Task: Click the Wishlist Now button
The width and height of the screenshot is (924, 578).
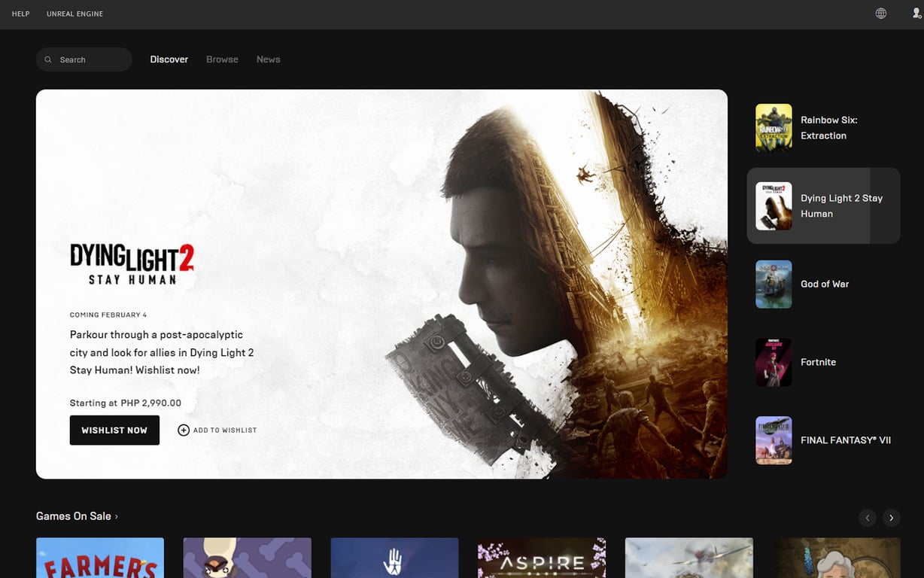Action: [114, 430]
